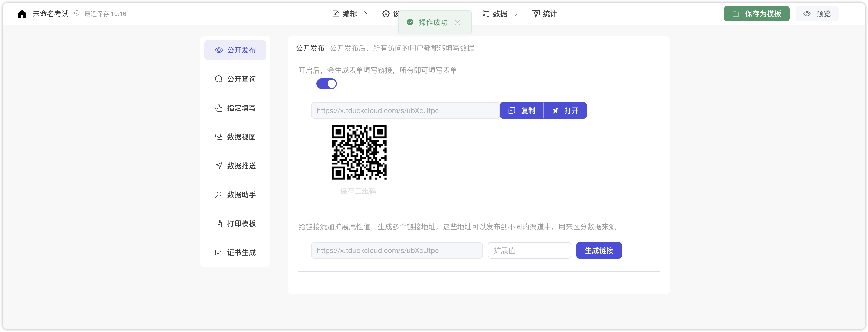Dismiss the 操作成功 notification
This screenshot has height=332, width=868.
tap(457, 22)
